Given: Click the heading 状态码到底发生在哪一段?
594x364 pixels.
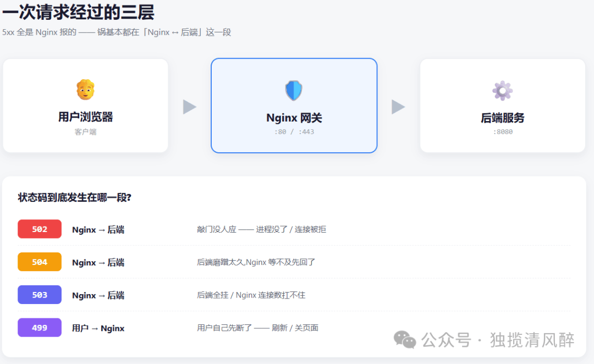Looking at the screenshot, I should (x=75, y=197).
